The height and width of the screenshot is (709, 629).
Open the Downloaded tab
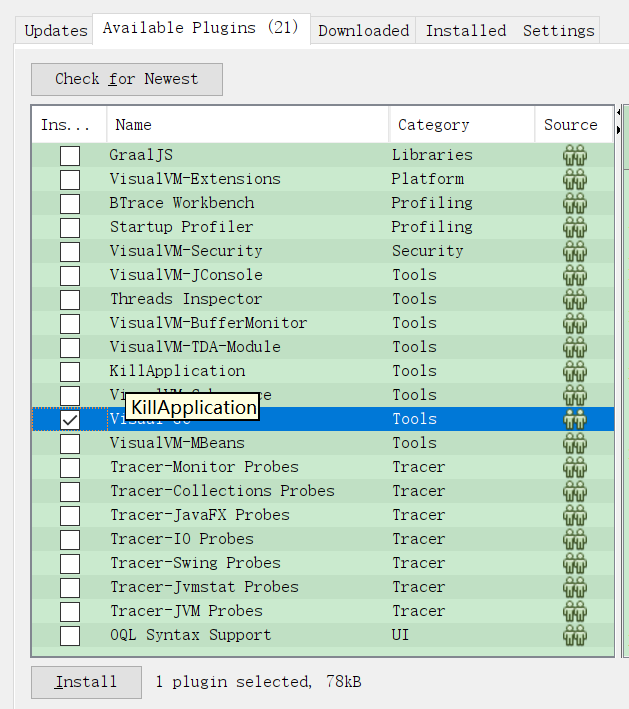(364, 31)
